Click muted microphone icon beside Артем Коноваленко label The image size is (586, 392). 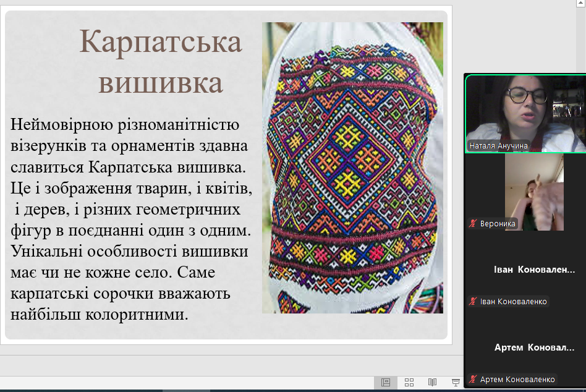click(473, 379)
